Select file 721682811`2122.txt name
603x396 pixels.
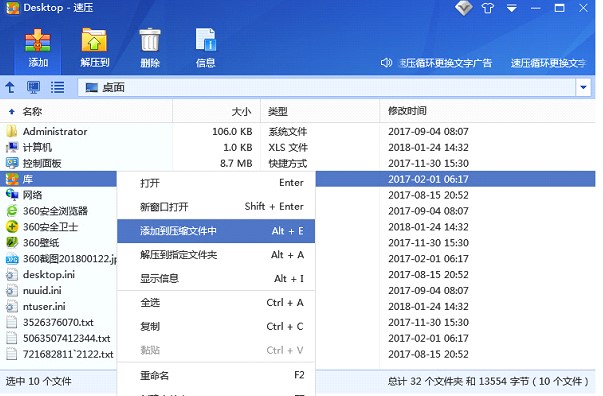[68, 354]
